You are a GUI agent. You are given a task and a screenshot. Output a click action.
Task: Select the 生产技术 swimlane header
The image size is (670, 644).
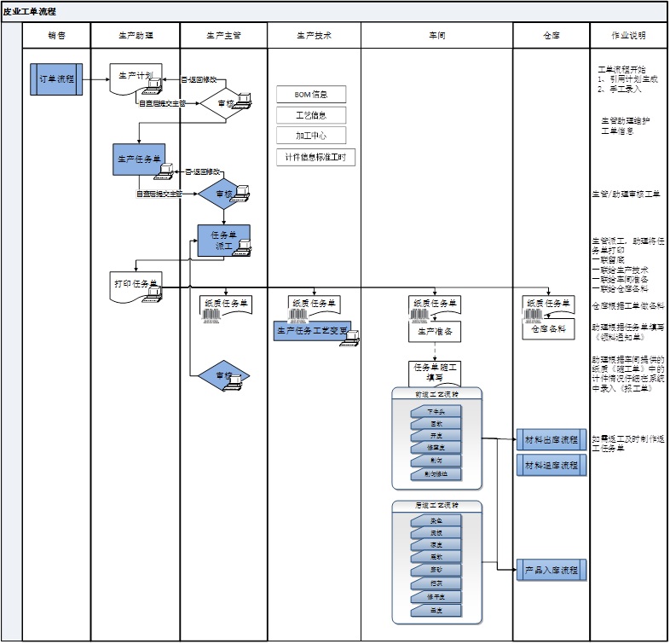point(314,36)
